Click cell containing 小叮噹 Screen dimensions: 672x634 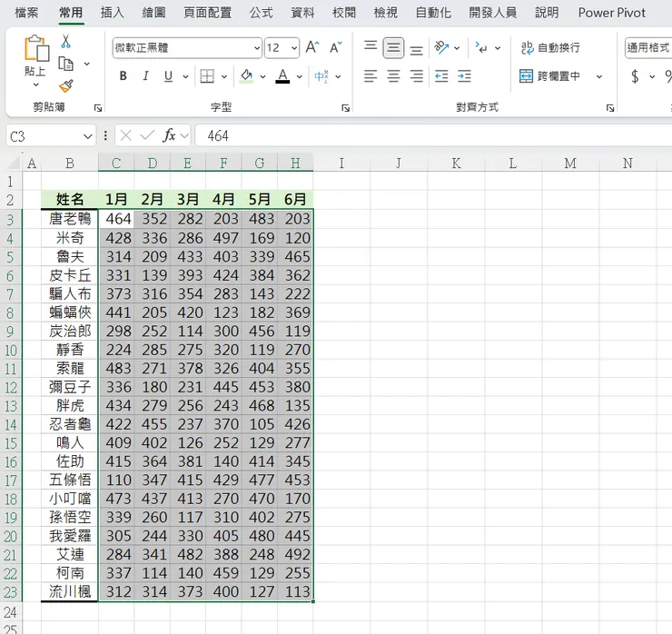(70, 499)
